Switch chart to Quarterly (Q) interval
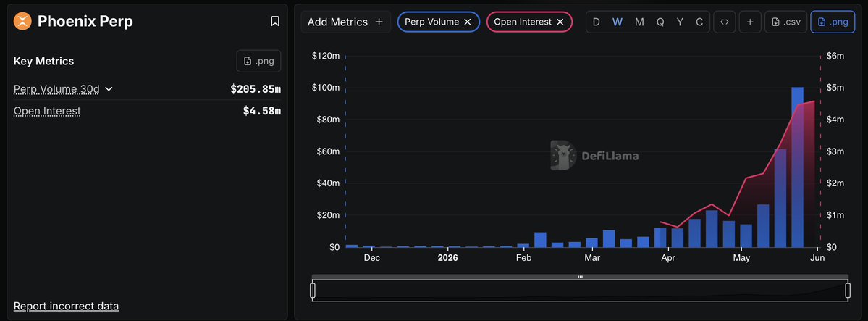This screenshot has height=321, width=868. [x=660, y=22]
